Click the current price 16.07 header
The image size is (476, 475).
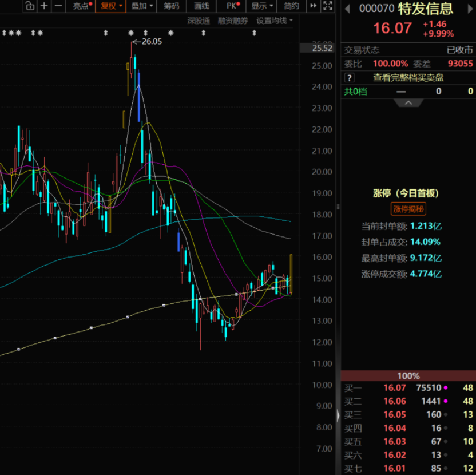[392, 28]
